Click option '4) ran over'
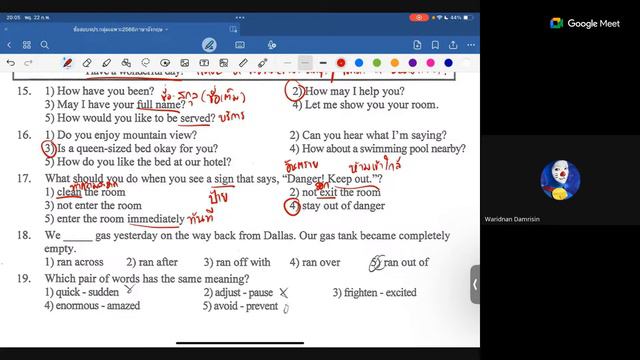640x360 pixels. (x=315, y=262)
